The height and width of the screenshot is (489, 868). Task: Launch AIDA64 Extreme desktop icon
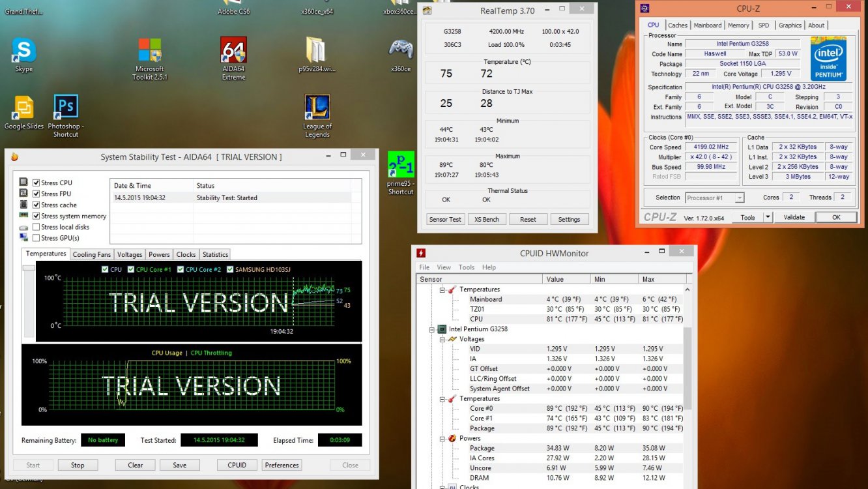pos(233,50)
